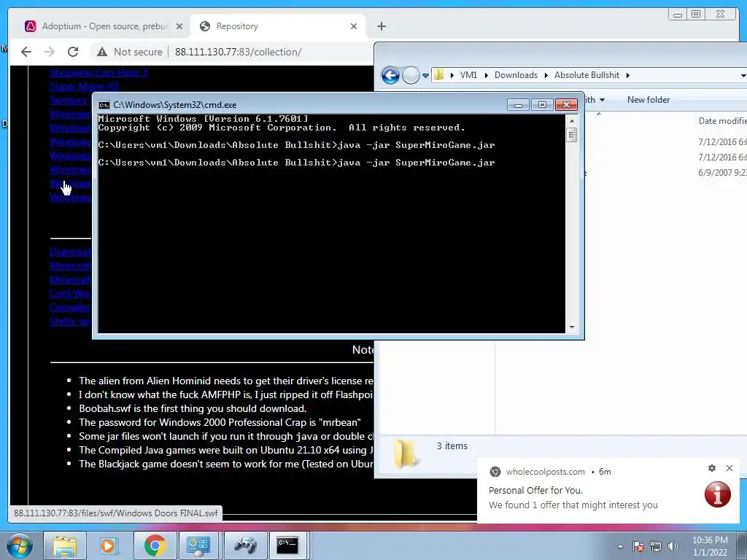Select Absolute Bullshit in the breadcrumb
This screenshot has width=747, height=560.
pyautogui.click(x=587, y=75)
